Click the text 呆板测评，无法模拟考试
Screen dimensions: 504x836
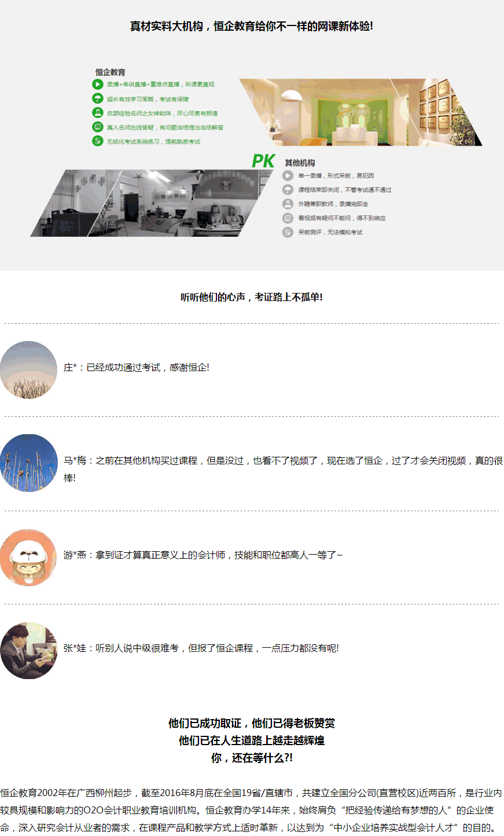[x=330, y=232]
